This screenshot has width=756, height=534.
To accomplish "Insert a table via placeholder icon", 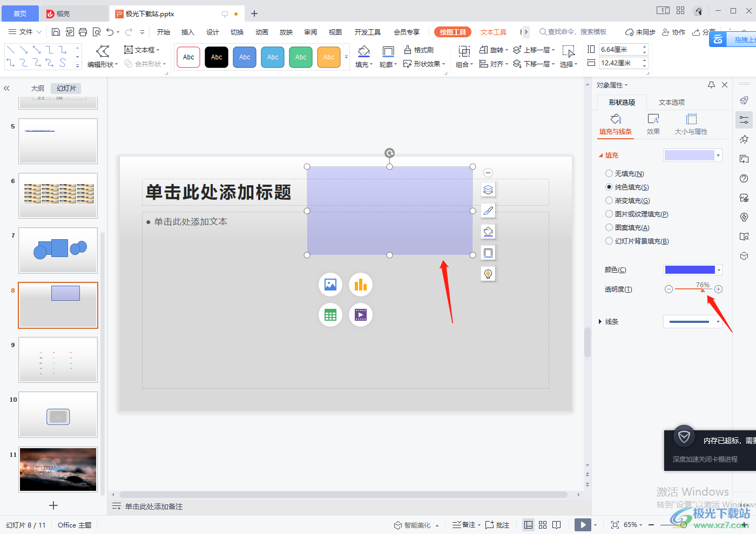I will [x=330, y=315].
